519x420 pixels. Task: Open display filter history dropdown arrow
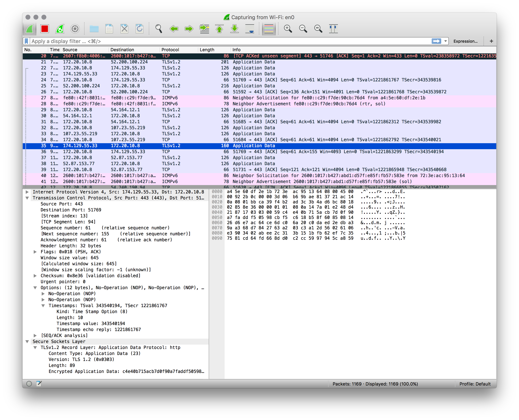click(445, 41)
